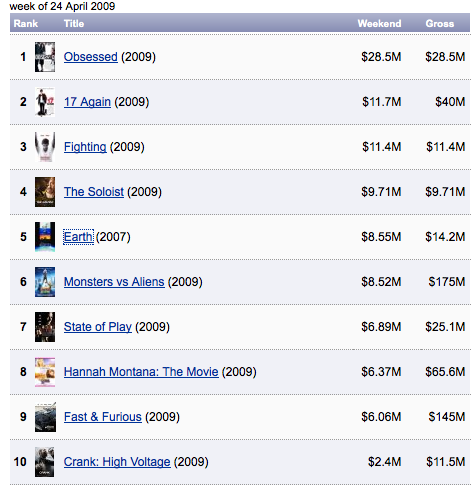This screenshot has width=475, height=489.
Task: Select the State of Play poster
Action: [x=45, y=327]
